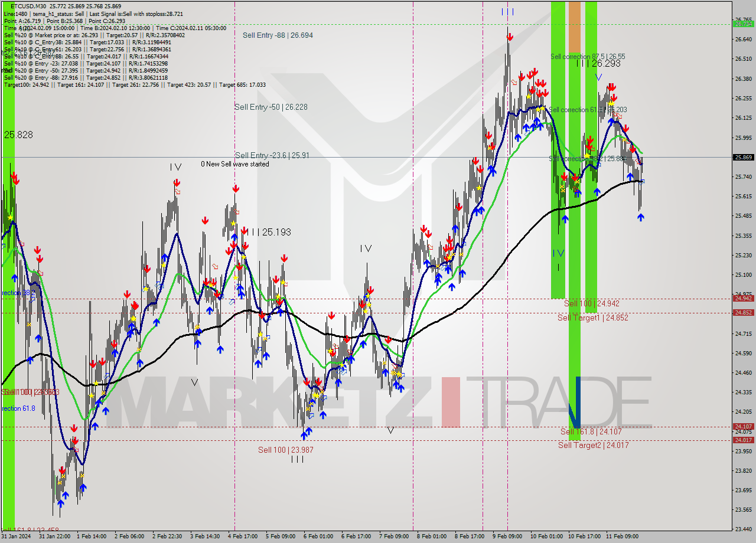Select the 'Sell 100 | 24.942' label
The width and height of the screenshot is (756, 543).
(592, 303)
